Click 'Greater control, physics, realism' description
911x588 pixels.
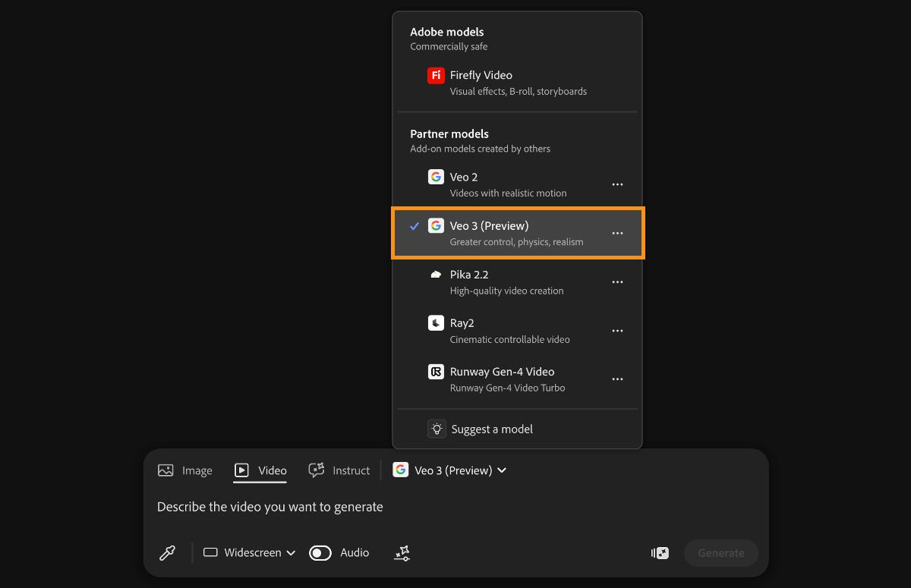517,242
